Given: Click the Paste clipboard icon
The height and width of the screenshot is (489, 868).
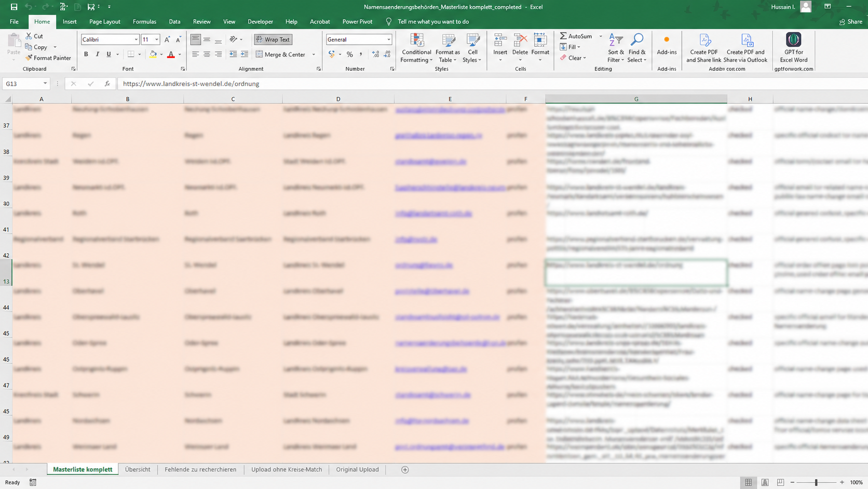Looking at the screenshot, I should pyautogui.click(x=13, y=41).
